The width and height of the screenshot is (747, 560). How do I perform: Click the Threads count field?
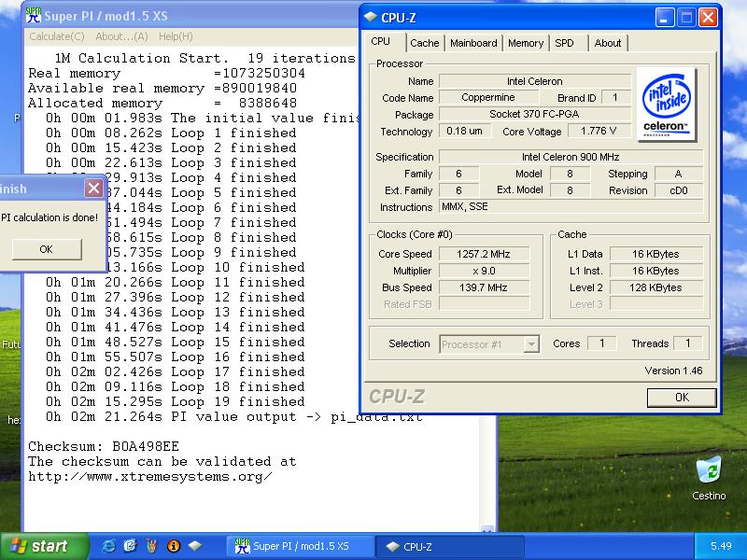pos(688,343)
